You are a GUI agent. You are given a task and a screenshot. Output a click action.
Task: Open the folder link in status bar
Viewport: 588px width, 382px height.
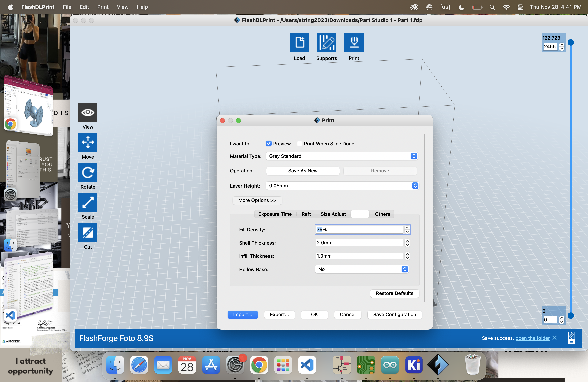(532, 338)
